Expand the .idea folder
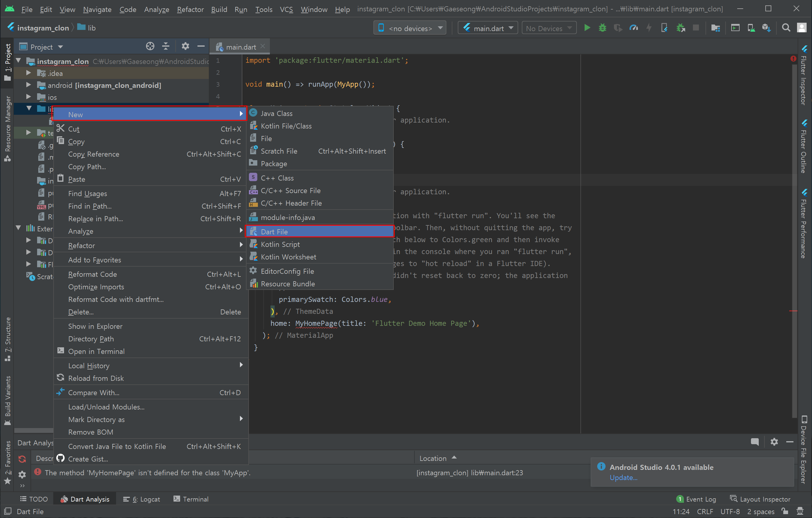 [x=29, y=73]
